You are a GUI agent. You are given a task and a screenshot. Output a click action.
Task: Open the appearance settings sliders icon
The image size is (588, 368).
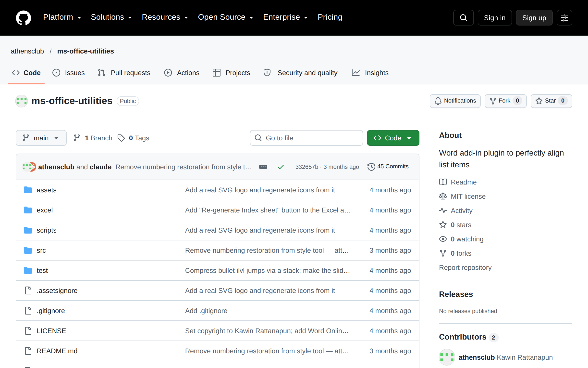tap(564, 18)
